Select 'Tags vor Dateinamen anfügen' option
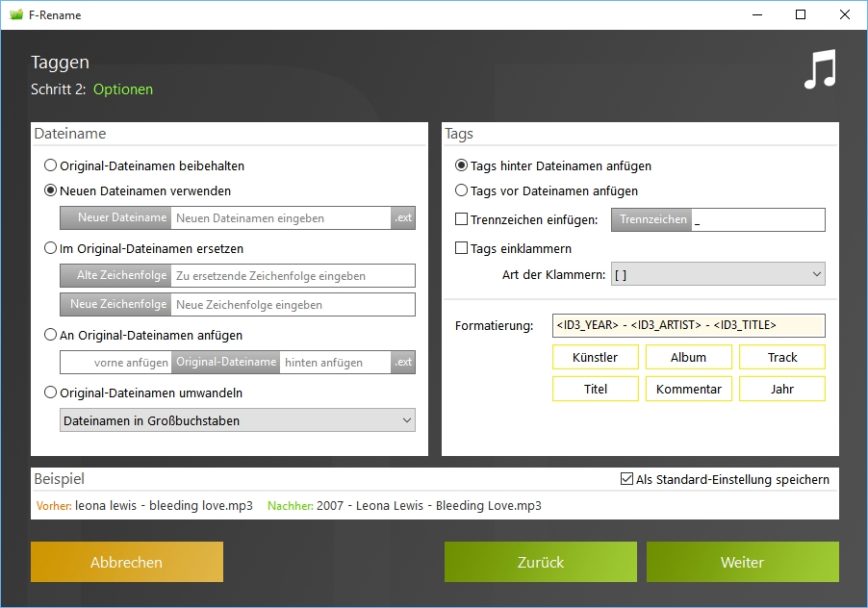868x608 pixels. click(462, 190)
